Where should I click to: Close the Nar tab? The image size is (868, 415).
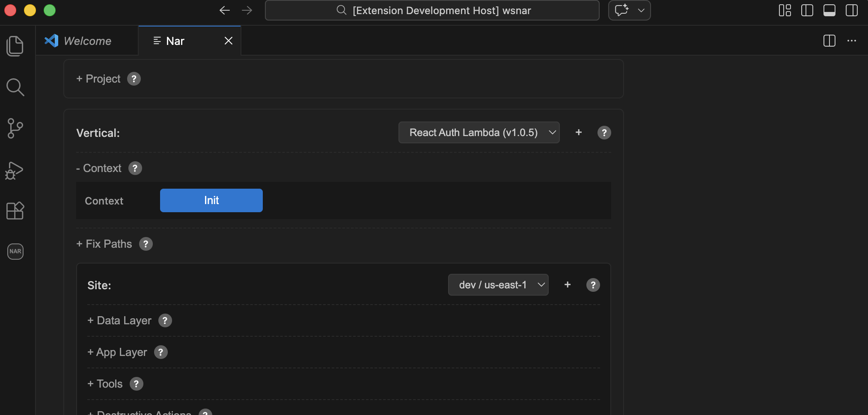[x=229, y=41]
